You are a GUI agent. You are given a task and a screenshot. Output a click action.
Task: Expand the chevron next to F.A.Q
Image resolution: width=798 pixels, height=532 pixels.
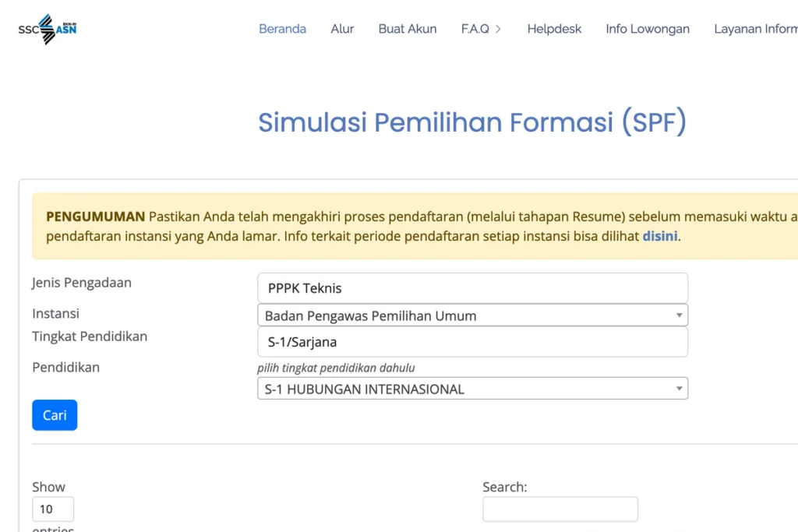[498, 29]
